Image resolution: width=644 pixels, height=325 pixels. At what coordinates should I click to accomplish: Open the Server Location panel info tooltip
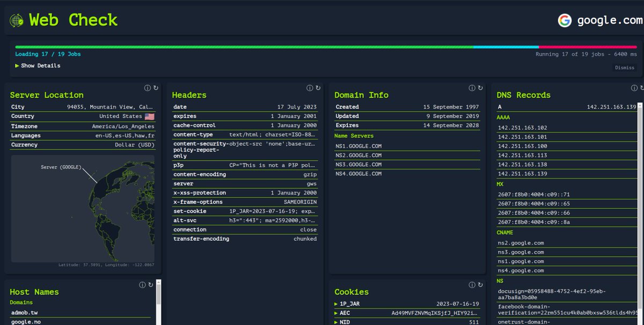pyautogui.click(x=147, y=87)
